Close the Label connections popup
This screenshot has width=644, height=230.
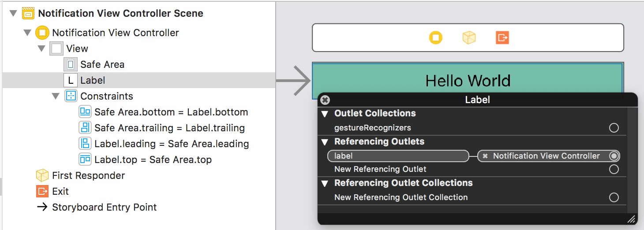pyautogui.click(x=325, y=100)
